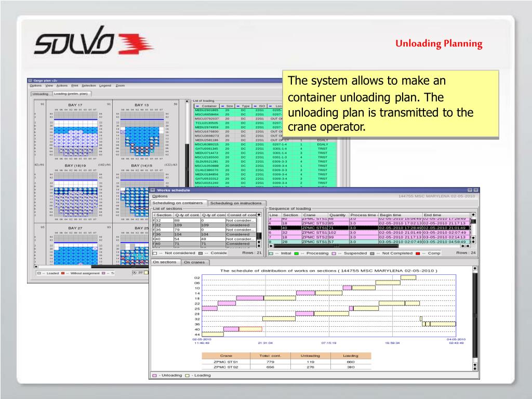This screenshot has height=399, width=532.
Task: Open Actions menu in Cargo plan window
Action: coord(62,86)
